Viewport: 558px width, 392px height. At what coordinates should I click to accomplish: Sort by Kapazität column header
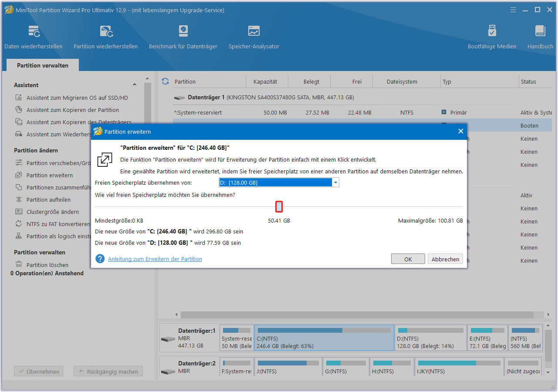(x=265, y=81)
